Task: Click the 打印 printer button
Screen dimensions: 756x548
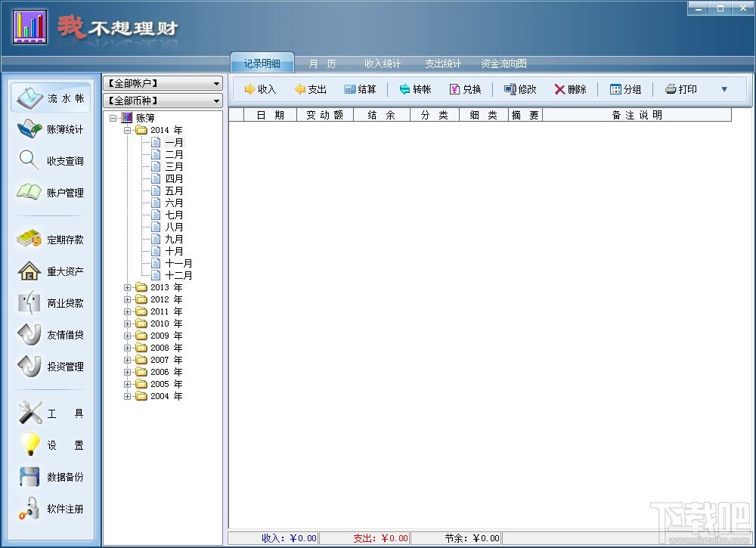Action: [681, 89]
